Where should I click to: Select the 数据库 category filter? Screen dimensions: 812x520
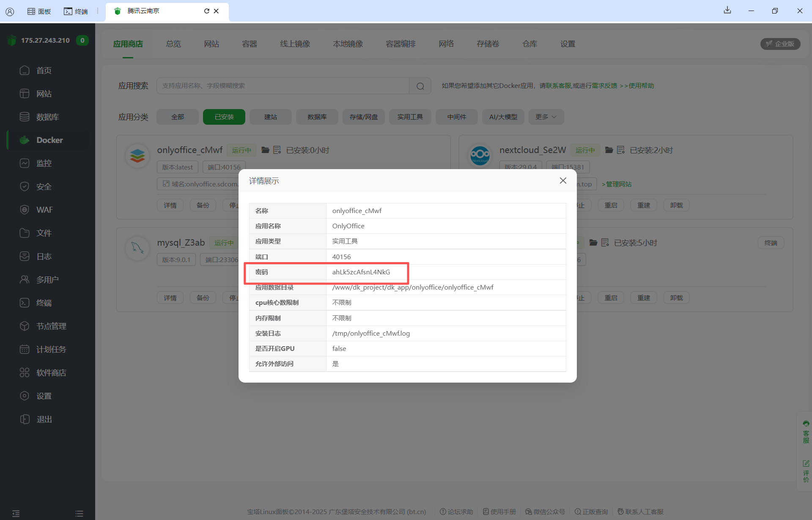click(x=317, y=117)
